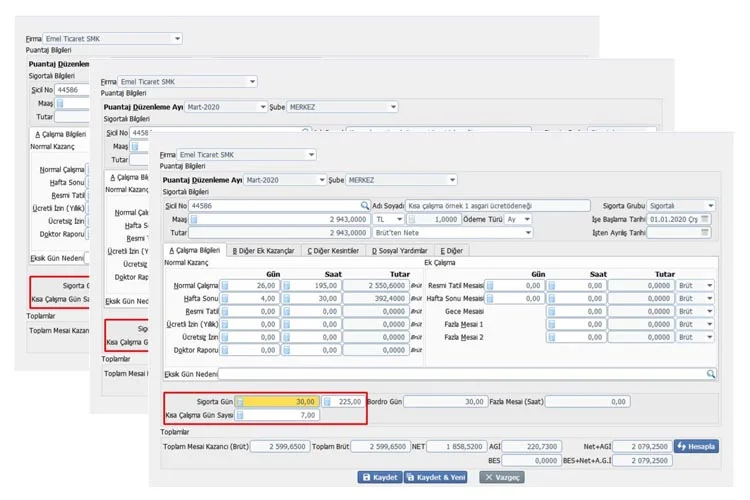Click the Kaydet & Yeni button

pyautogui.click(x=439, y=478)
